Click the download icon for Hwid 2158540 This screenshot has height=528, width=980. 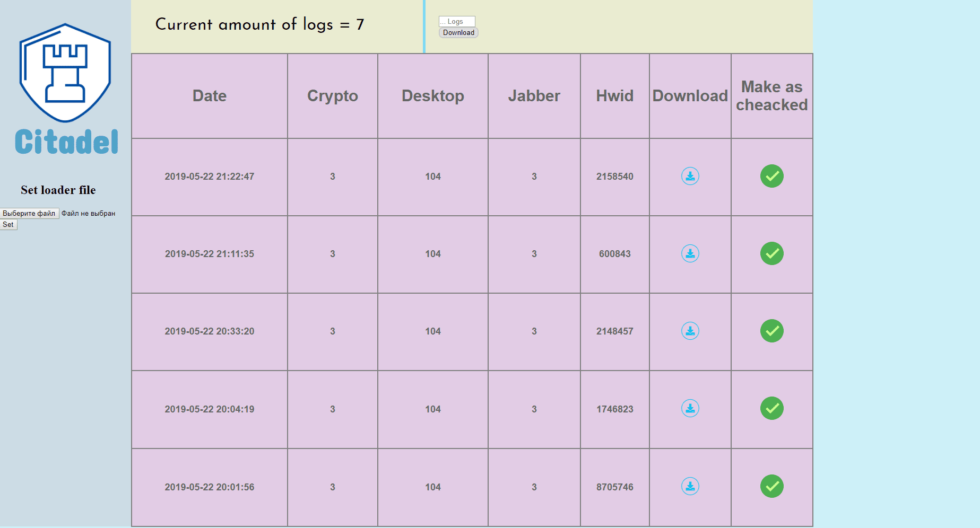coord(690,176)
